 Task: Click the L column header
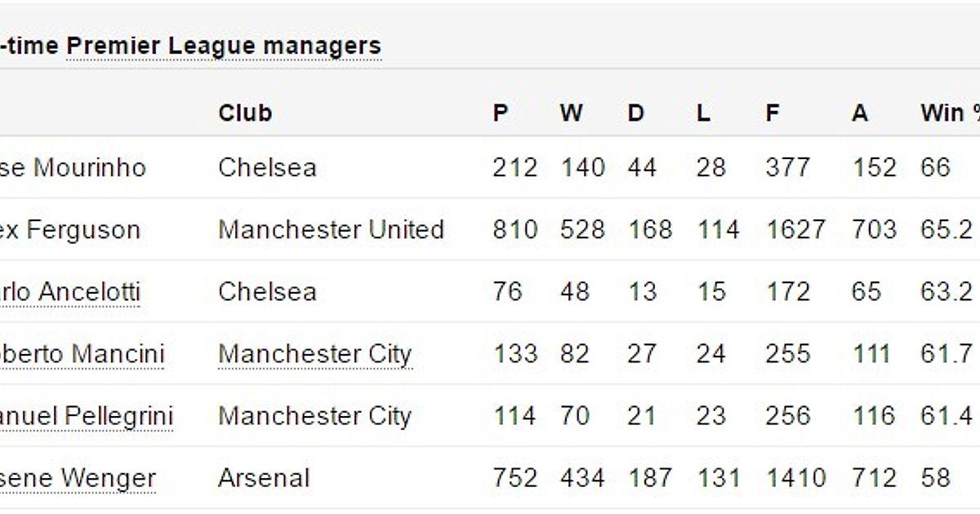tap(703, 113)
